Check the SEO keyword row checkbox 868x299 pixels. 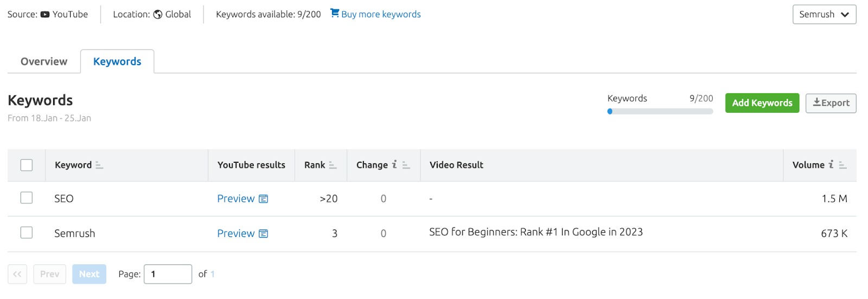[27, 198]
